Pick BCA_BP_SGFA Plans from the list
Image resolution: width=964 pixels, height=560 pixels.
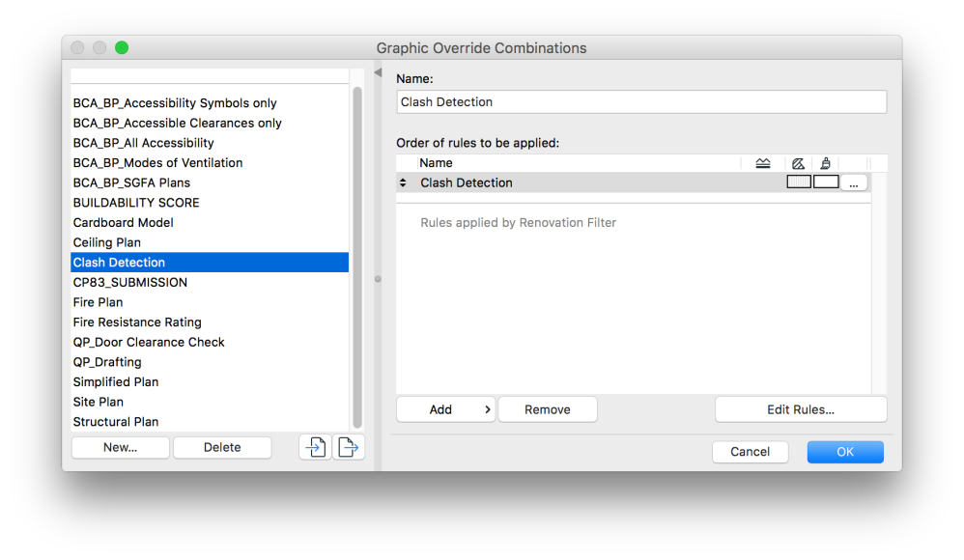click(131, 182)
